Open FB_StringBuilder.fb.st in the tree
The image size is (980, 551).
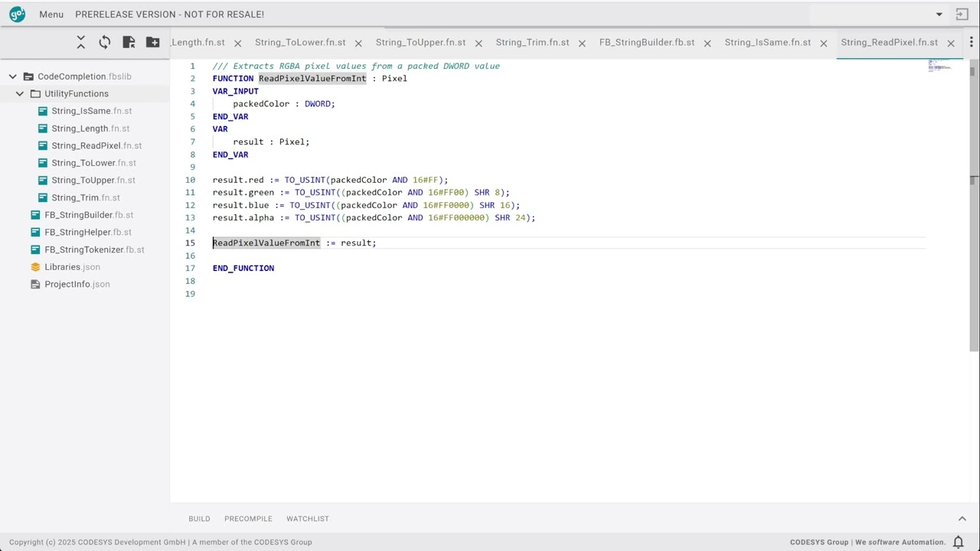point(89,215)
